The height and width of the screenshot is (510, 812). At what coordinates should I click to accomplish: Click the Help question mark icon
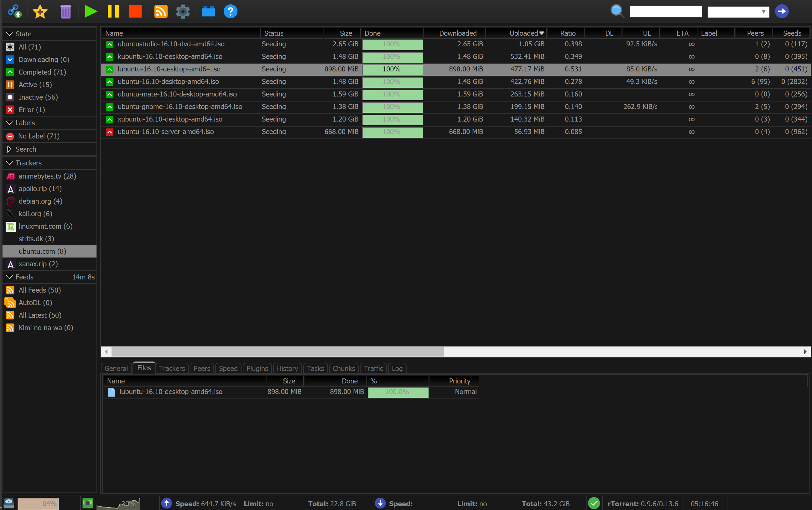pyautogui.click(x=230, y=11)
